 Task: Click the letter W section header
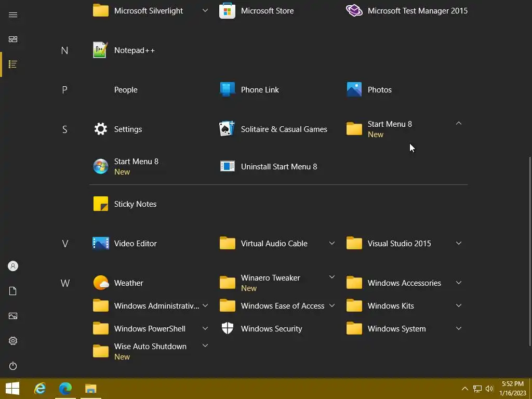65,283
